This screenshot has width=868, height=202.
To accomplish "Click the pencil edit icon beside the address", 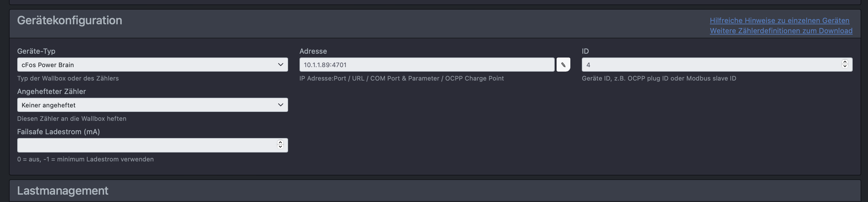I will (x=563, y=65).
